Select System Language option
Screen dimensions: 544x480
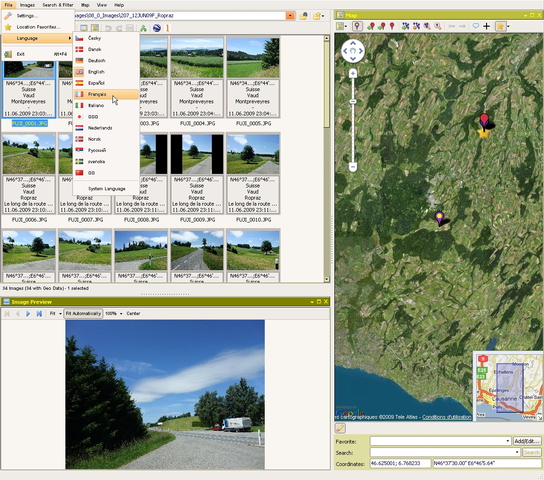pos(106,189)
